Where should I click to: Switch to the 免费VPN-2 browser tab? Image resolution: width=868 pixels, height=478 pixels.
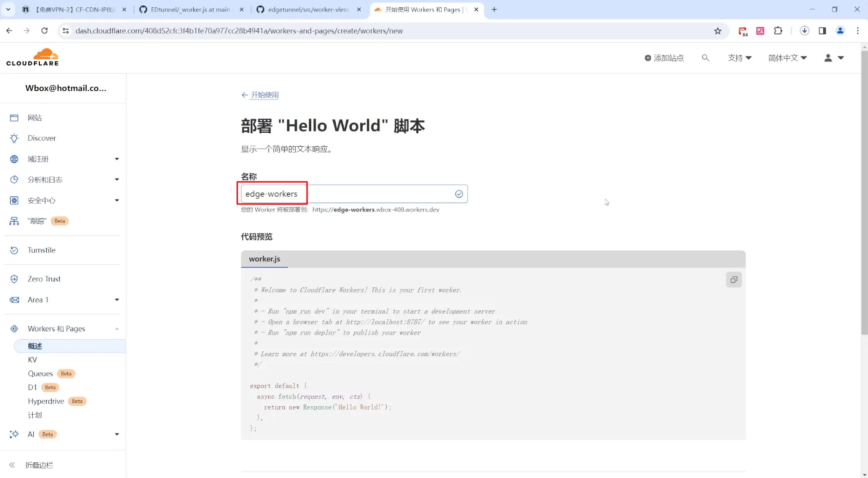(75, 9)
